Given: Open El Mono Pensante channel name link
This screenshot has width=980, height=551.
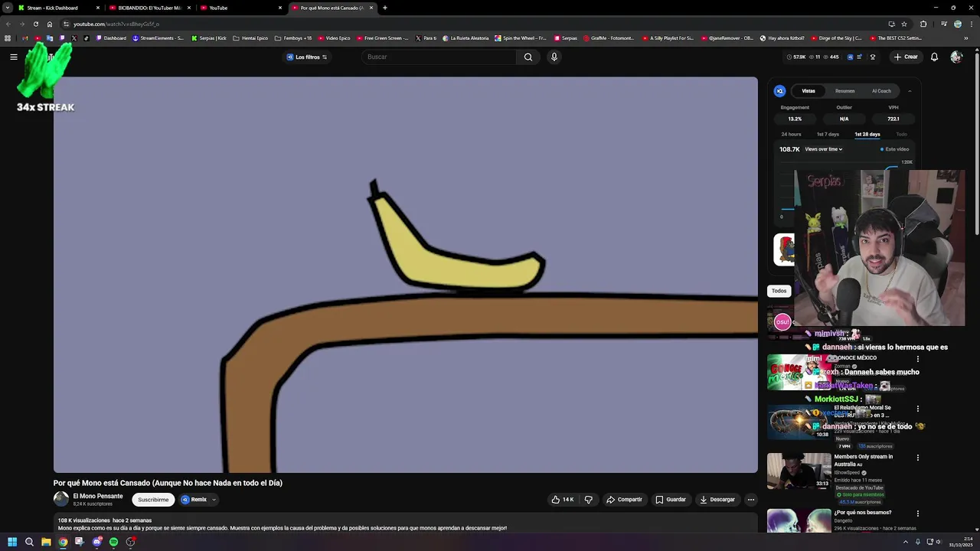Looking at the screenshot, I should pyautogui.click(x=98, y=496).
